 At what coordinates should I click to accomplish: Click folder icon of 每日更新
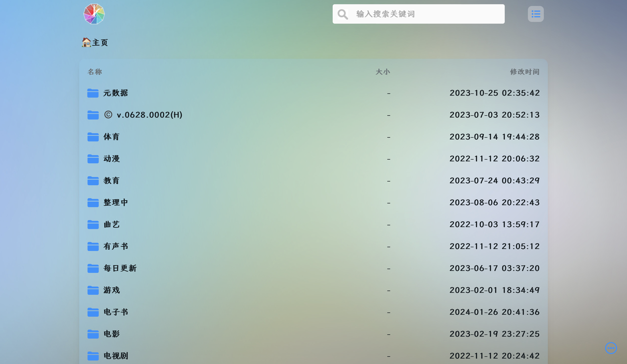[x=93, y=268]
